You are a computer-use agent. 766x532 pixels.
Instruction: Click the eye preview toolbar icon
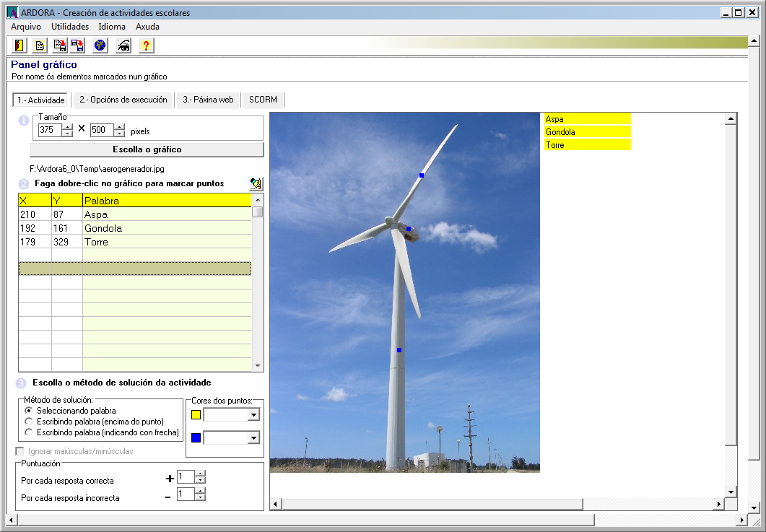[123, 45]
